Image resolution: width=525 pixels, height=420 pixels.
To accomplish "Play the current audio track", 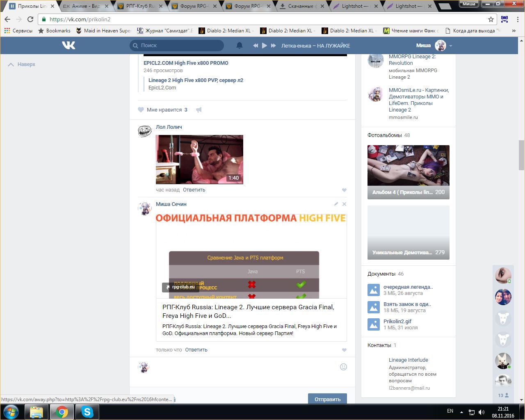I will point(265,46).
